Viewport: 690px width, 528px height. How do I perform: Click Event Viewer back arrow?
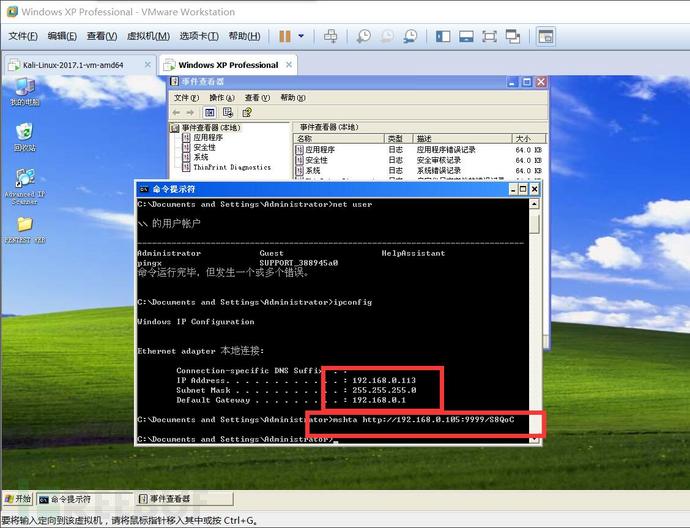176,113
